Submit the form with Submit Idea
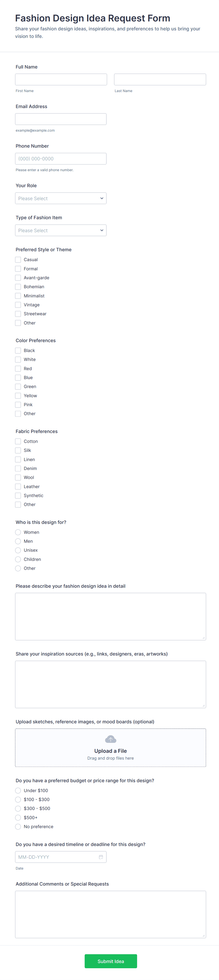219x980 pixels. tap(111, 961)
